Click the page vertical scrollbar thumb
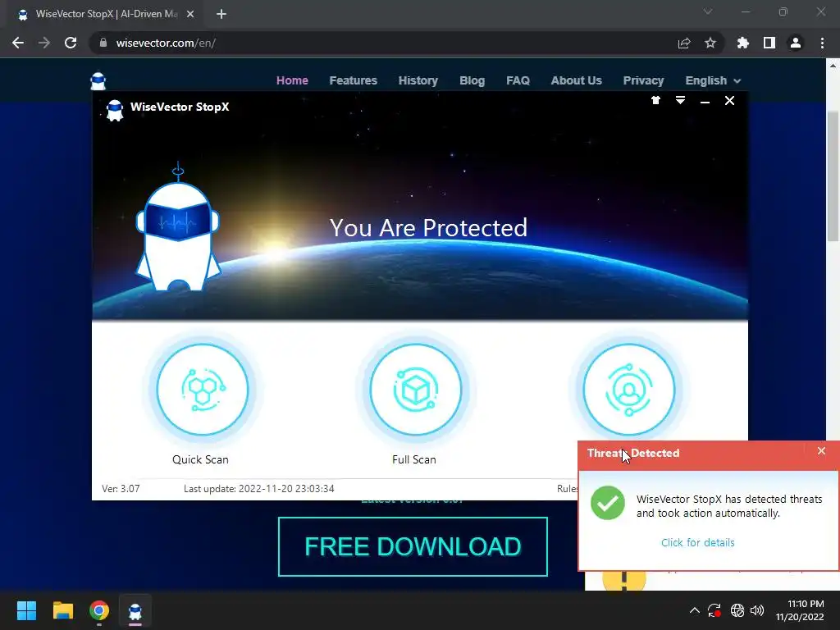Screen dimensions: 840x630 point(833,176)
